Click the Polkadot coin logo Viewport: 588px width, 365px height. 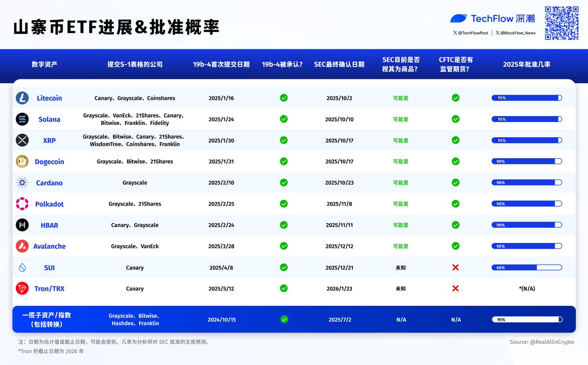coord(22,204)
